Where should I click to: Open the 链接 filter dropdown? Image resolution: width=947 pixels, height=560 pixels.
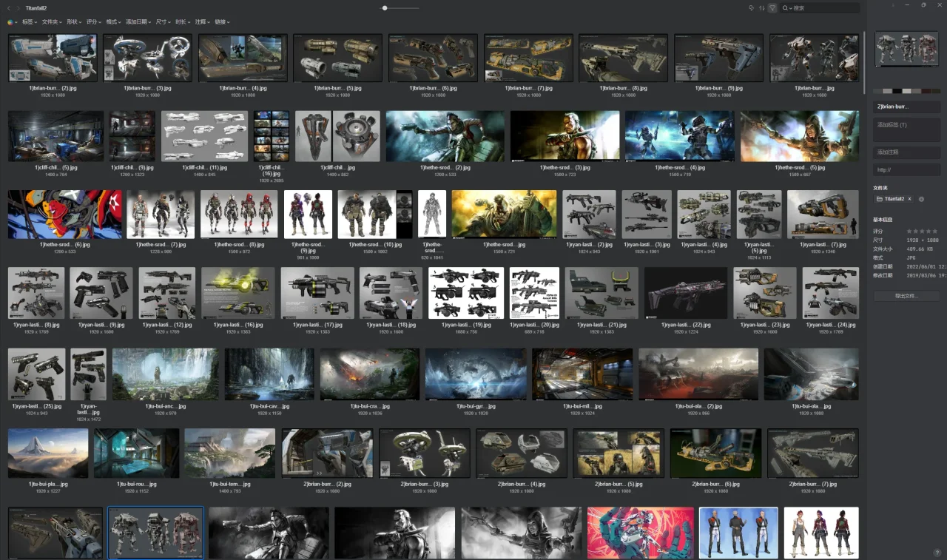coord(222,22)
